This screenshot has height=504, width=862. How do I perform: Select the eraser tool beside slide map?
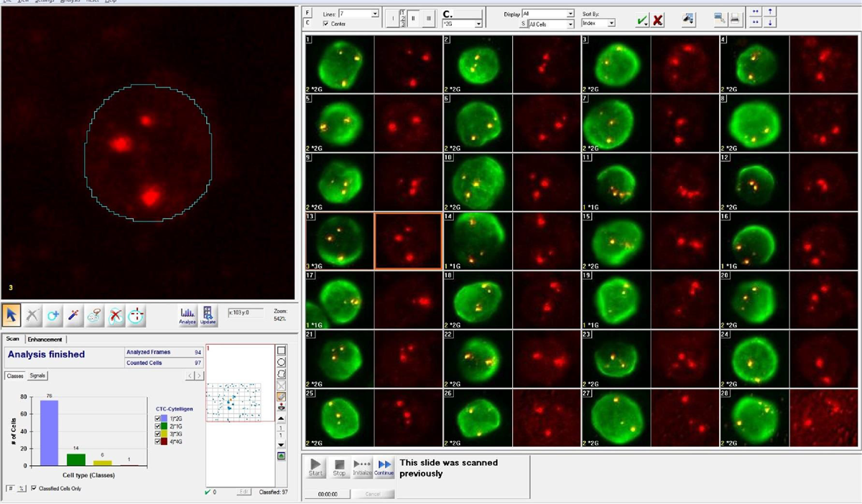282,396
